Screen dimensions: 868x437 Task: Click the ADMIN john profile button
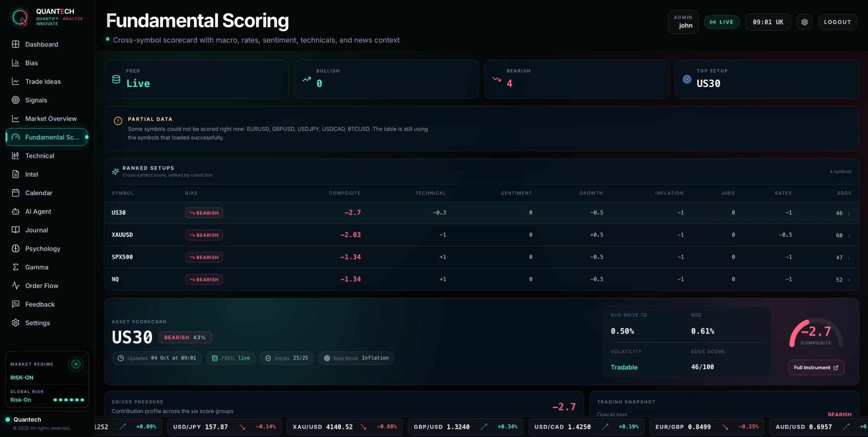tap(683, 22)
